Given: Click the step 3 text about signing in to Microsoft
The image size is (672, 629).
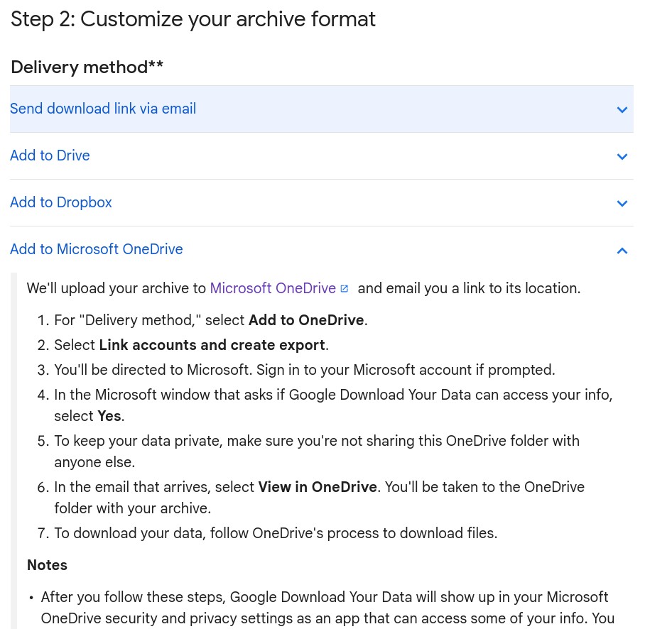Looking at the screenshot, I should click(x=305, y=370).
